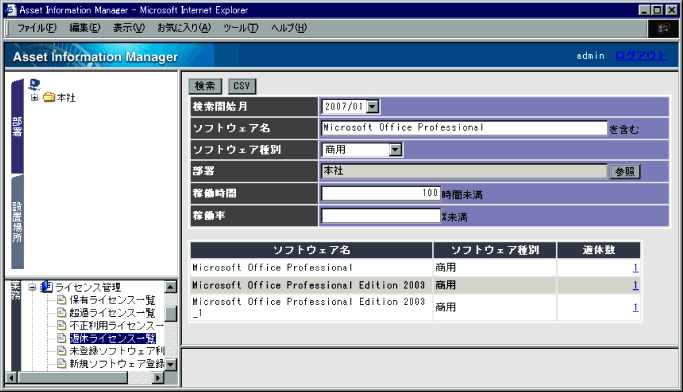Click 遊休数 link for Microsoft Office Professional row

pyautogui.click(x=636, y=267)
